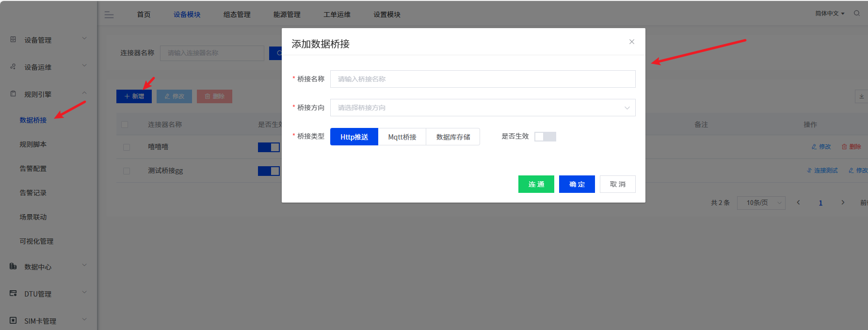Viewport: 868px width, 330px height.
Task: Click the 设备运维 sidebar icon
Action: 13,67
